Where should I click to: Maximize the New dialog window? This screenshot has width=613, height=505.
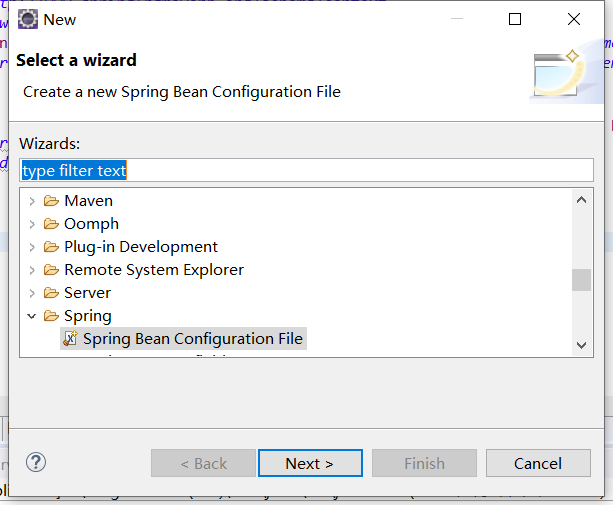[x=515, y=19]
